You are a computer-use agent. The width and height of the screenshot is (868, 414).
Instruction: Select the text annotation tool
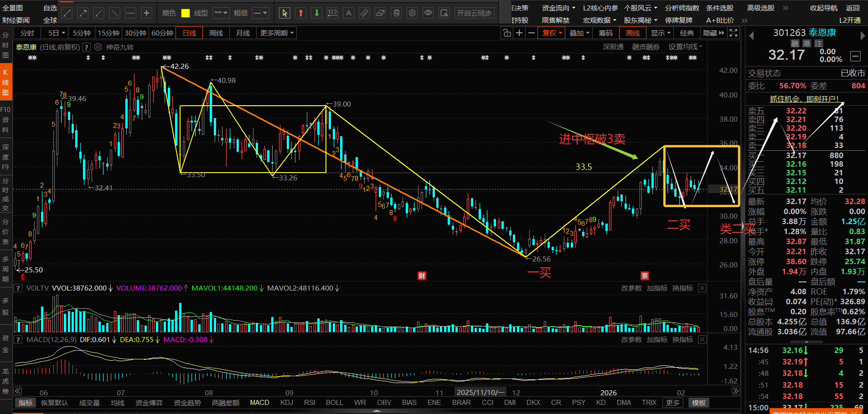[348, 13]
